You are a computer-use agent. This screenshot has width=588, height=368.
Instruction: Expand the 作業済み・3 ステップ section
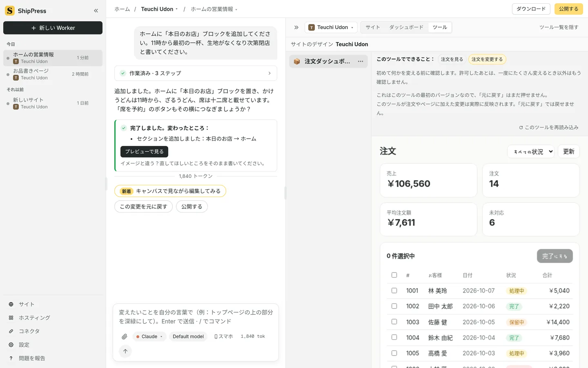coord(196,73)
